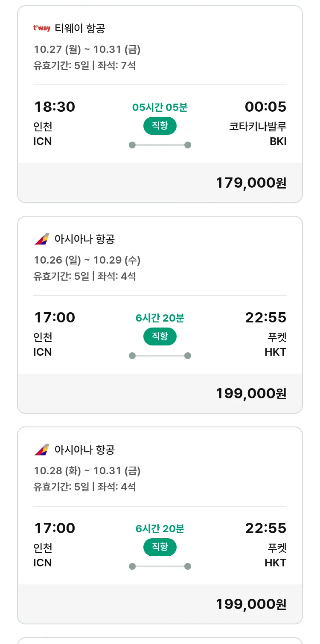Click the T'way airline logo icon
This screenshot has width=320, height=644.
[x=42, y=29]
